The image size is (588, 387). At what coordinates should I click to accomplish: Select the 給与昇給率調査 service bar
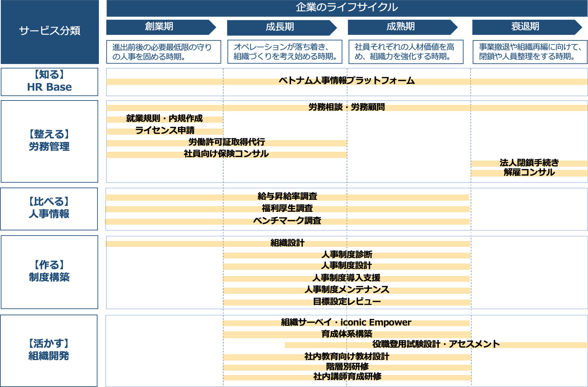tap(287, 197)
